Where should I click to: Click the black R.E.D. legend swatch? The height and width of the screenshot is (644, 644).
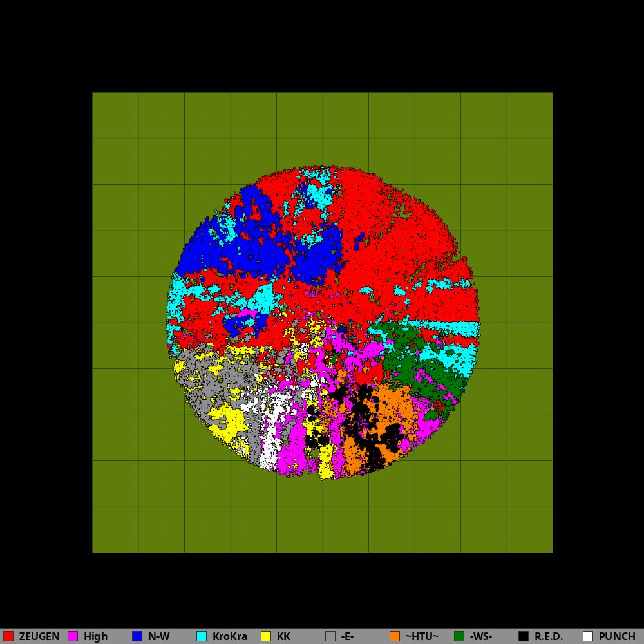tap(524, 636)
